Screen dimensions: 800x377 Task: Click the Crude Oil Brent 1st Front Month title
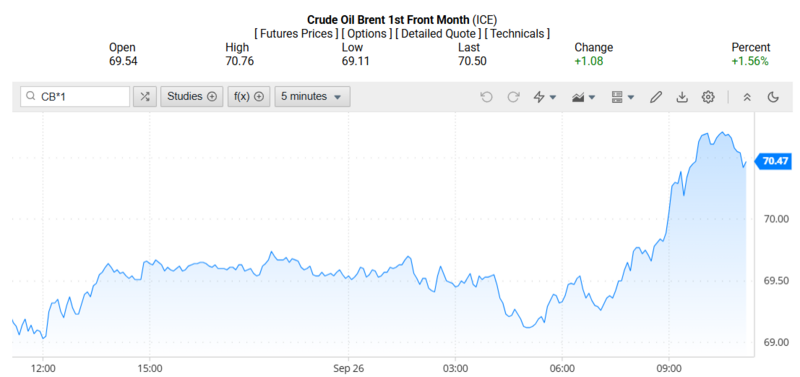tap(388, 20)
